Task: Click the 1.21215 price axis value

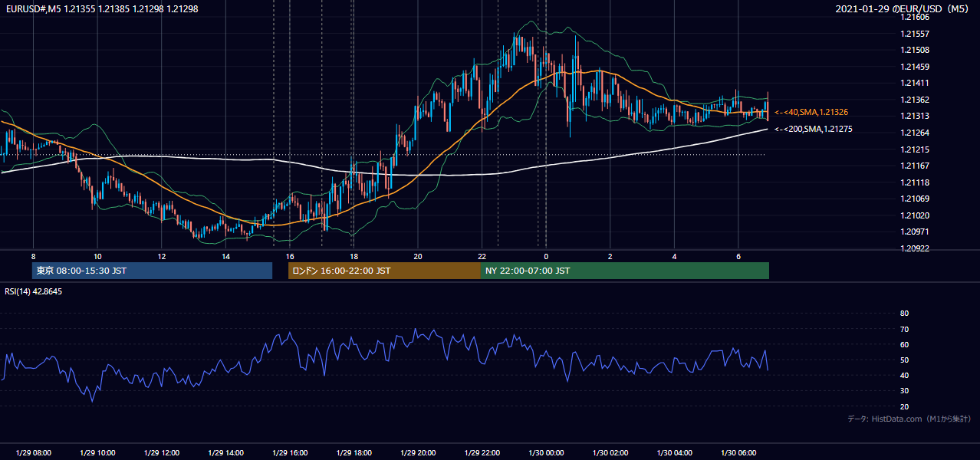Action: [x=916, y=149]
